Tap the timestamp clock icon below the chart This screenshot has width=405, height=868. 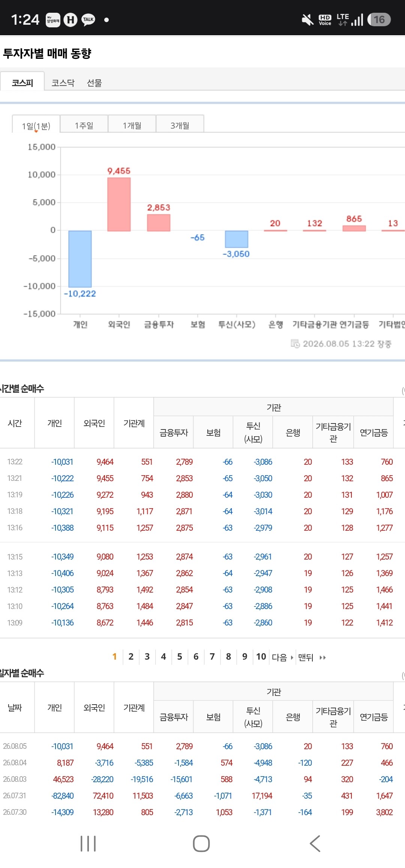point(295,343)
